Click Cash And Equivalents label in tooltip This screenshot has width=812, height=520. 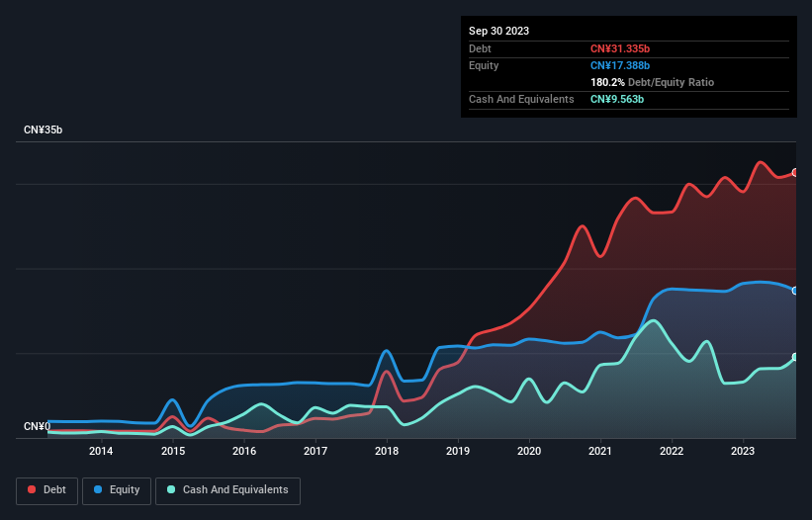point(521,99)
